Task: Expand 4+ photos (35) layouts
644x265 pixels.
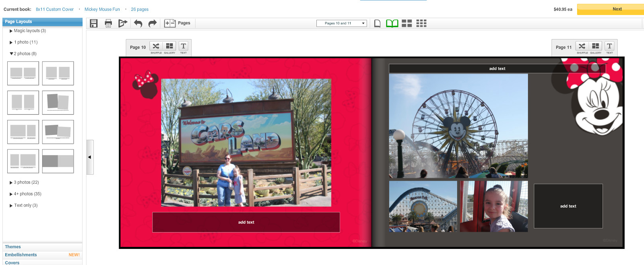Action: coord(25,194)
